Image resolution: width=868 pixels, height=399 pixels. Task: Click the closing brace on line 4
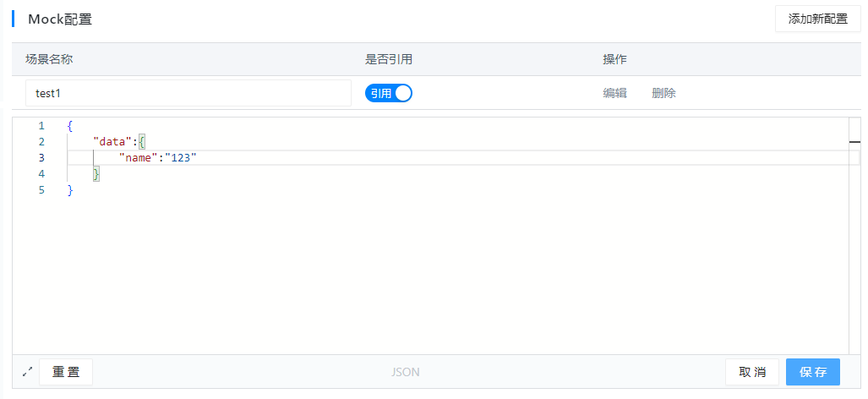[x=96, y=174]
